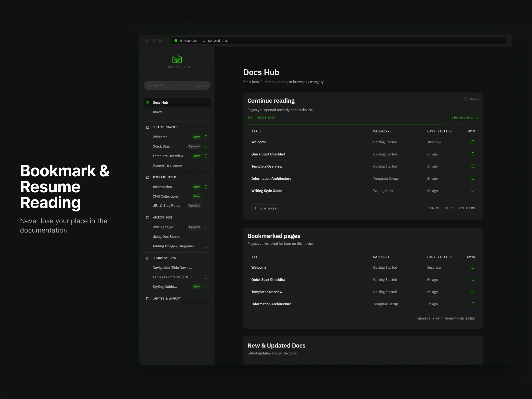Open Table of Contents (TOC) page

[173, 277]
